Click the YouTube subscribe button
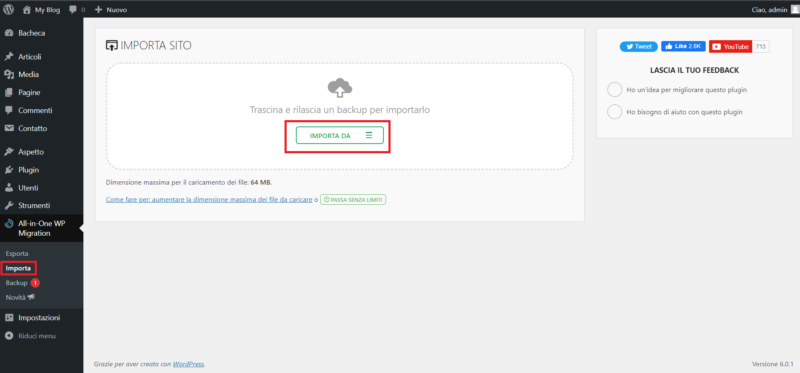Viewport: 800px width, 373px height. tap(731, 46)
